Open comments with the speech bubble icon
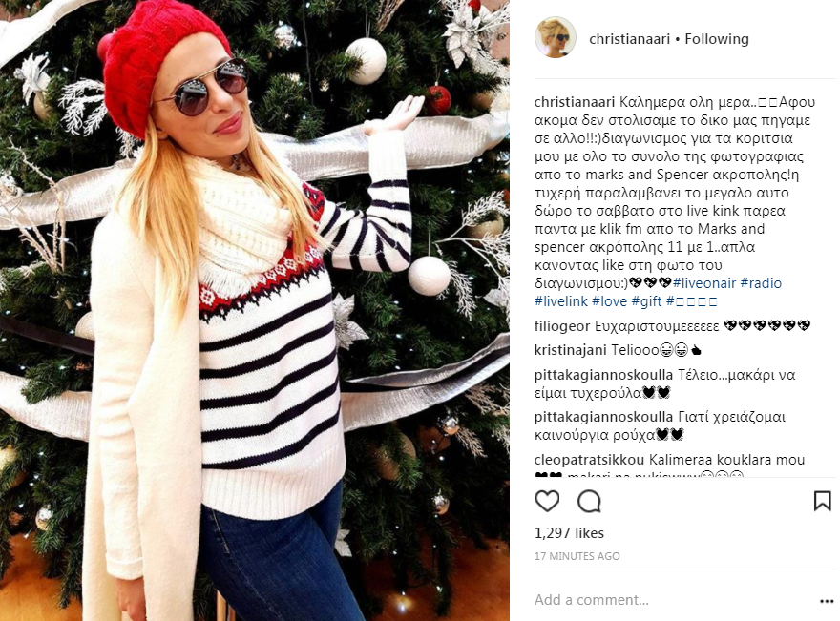Screen dimensions: 840x621 [589, 502]
